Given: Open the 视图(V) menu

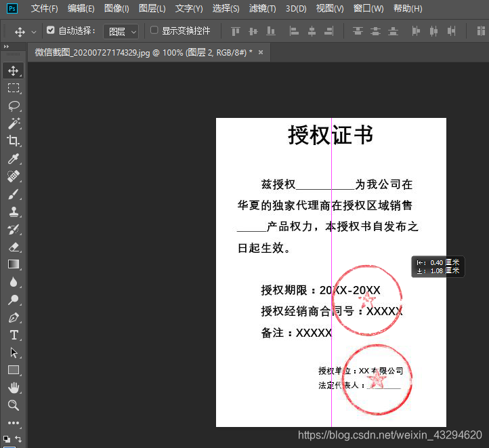Looking at the screenshot, I should (x=330, y=8).
